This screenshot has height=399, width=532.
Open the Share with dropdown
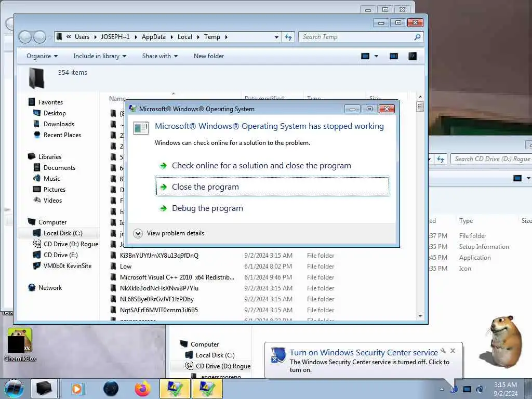(x=160, y=56)
